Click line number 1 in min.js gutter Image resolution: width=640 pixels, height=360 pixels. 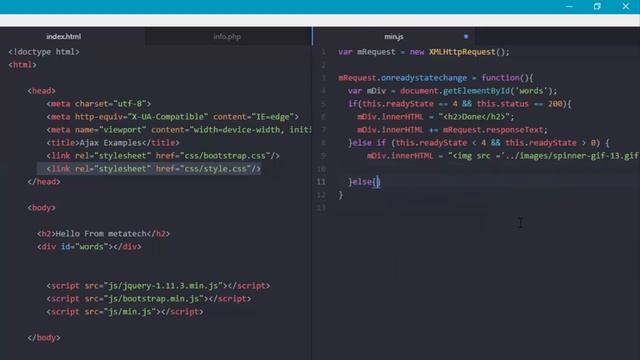(x=323, y=52)
